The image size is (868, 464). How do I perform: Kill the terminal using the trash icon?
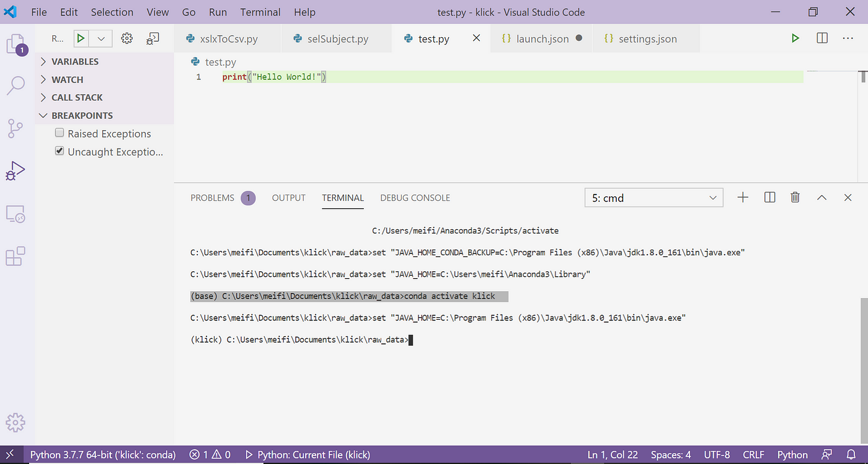(795, 197)
